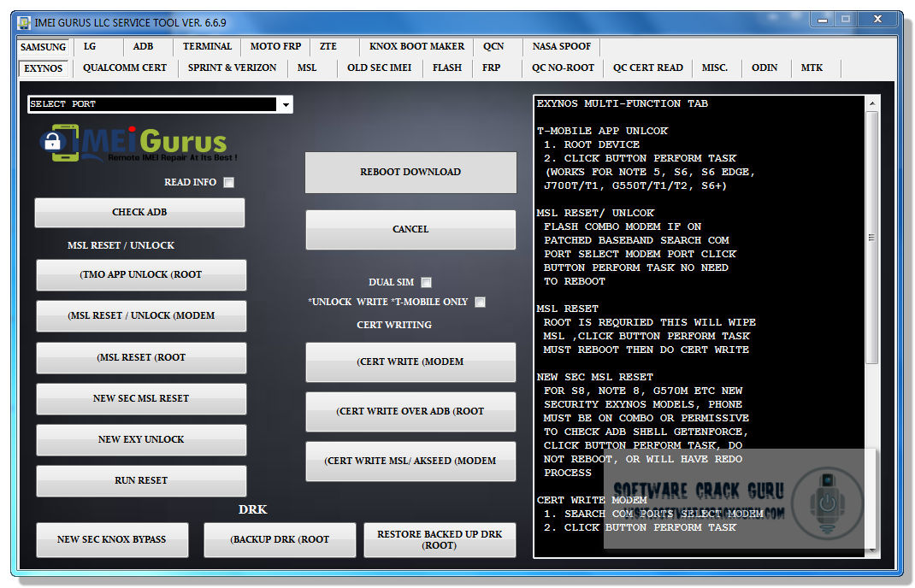
Task: Click the NEW EXY UNLOCK button
Action: click(141, 440)
